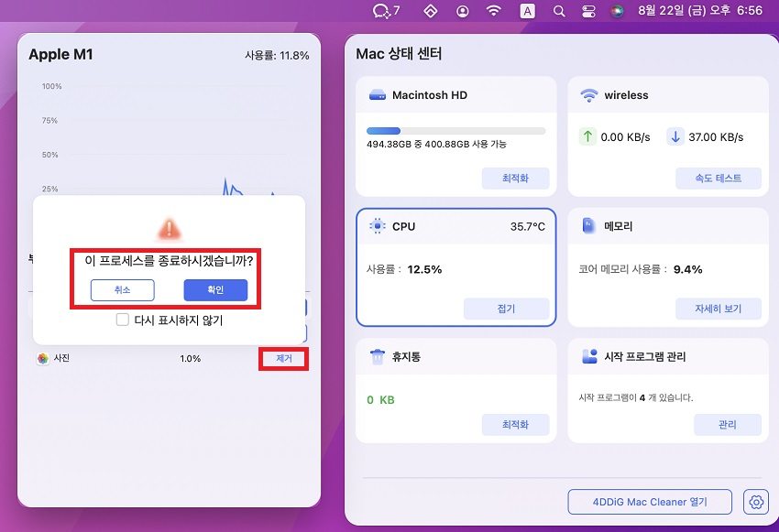Click the CPU chip icon
Viewport: 779px width, 532px height.
pyautogui.click(x=378, y=226)
